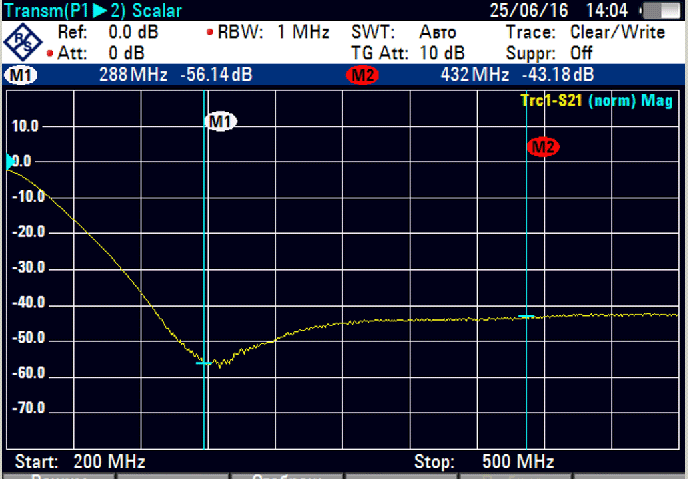
Task: Select the white M1 marker badge in marker bar
Action: click(x=20, y=75)
